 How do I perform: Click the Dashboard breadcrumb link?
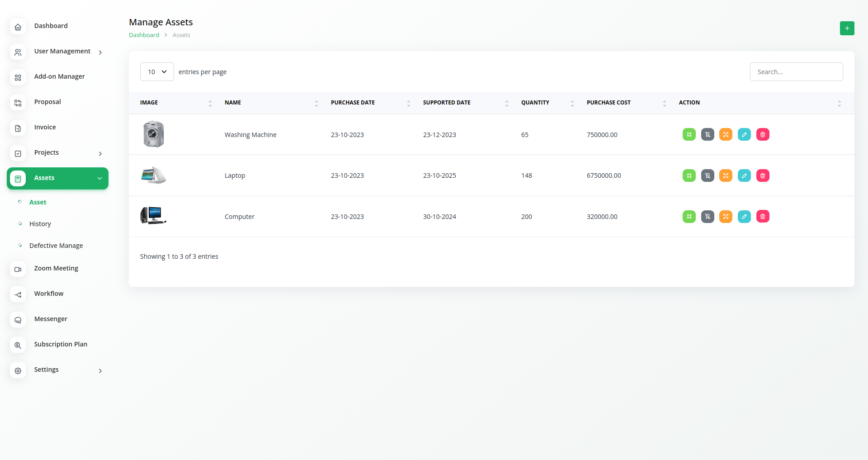point(144,35)
